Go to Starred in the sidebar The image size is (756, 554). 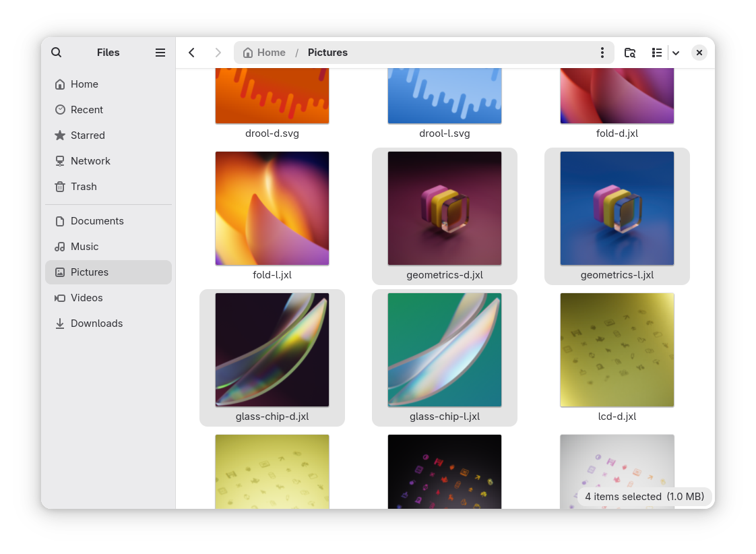(x=88, y=135)
